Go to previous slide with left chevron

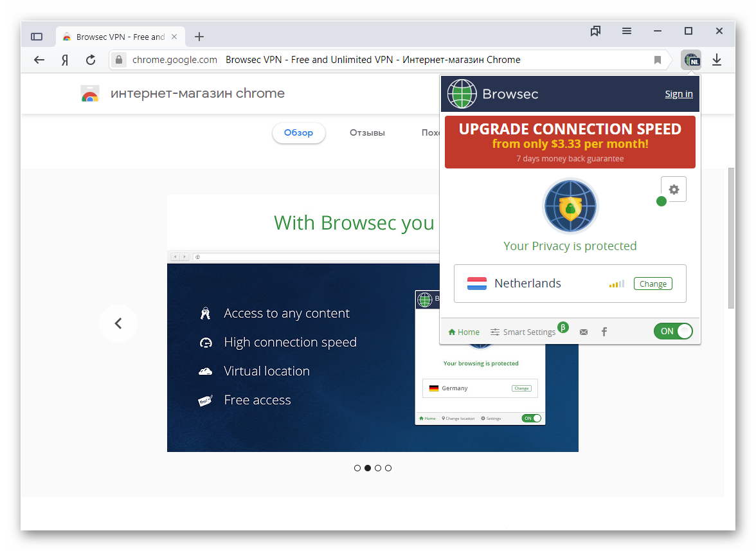118,323
